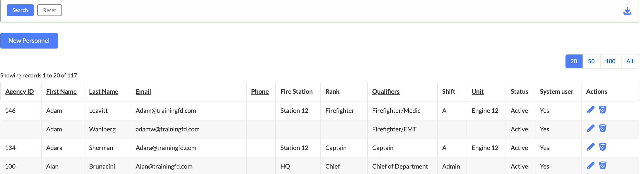Delete Adara Sherman using the trash icon
The image size is (644, 174).
click(x=603, y=147)
